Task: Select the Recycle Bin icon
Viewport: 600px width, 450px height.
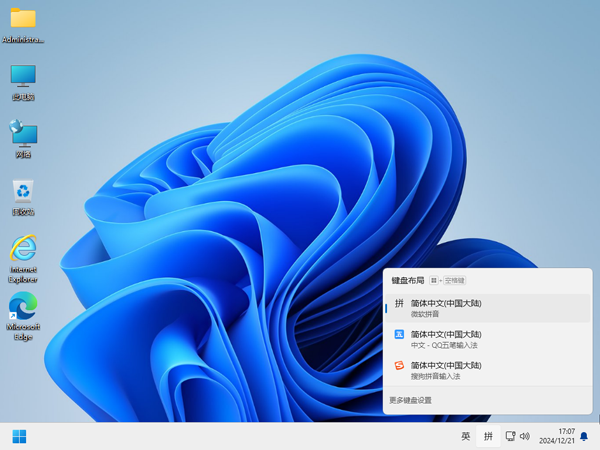Action: (x=23, y=197)
